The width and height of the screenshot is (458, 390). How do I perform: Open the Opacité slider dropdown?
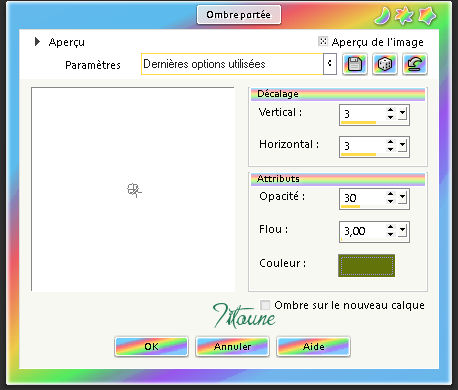402,197
